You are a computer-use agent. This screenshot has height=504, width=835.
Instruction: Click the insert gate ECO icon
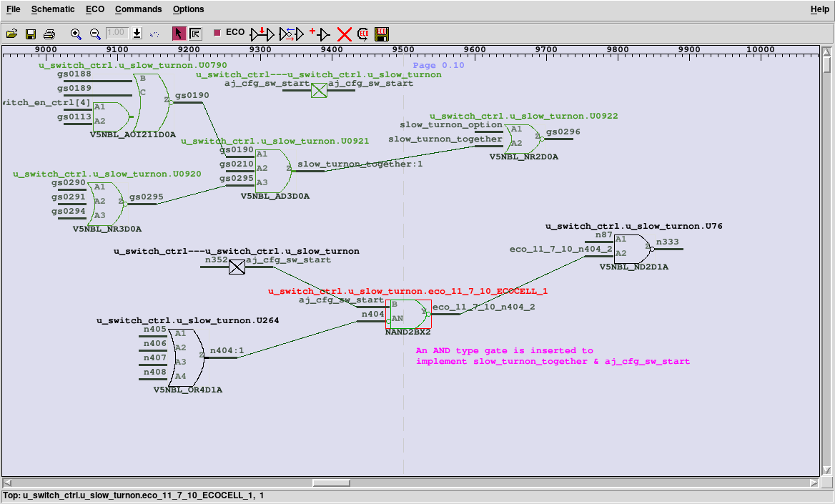pyautogui.click(x=262, y=34)
